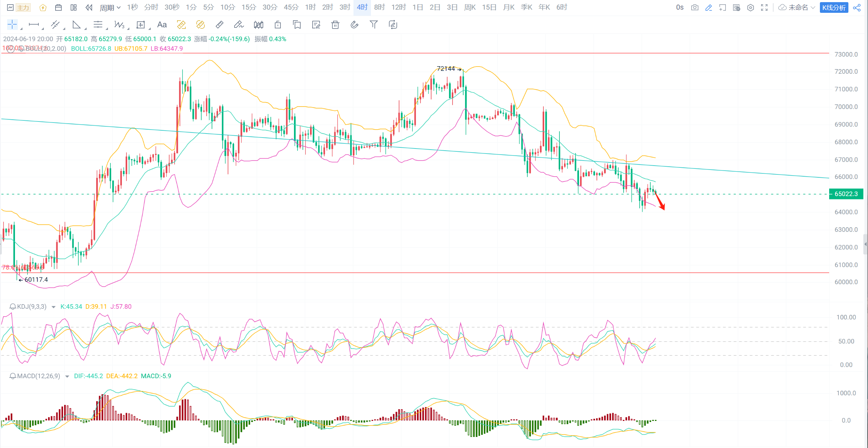The image size is (868, 448).
Task: Click the chart type icon top left
Action: pos(10,7)
